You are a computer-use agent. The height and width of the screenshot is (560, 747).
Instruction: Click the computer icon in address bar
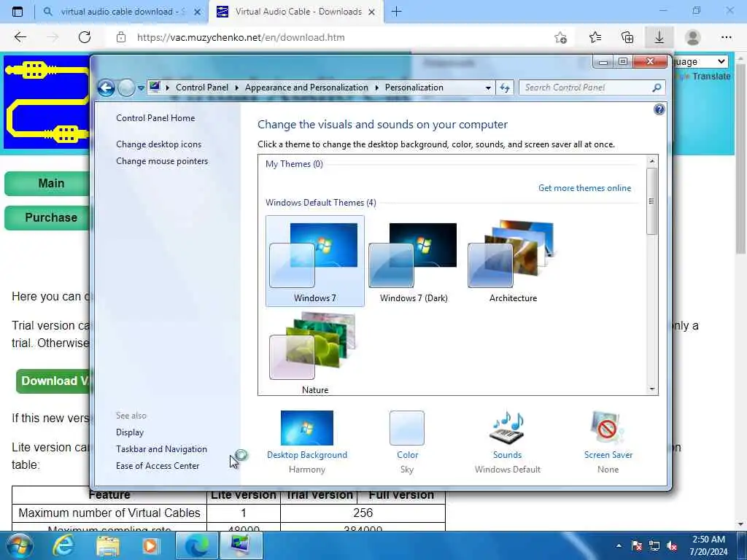point(155,87)
